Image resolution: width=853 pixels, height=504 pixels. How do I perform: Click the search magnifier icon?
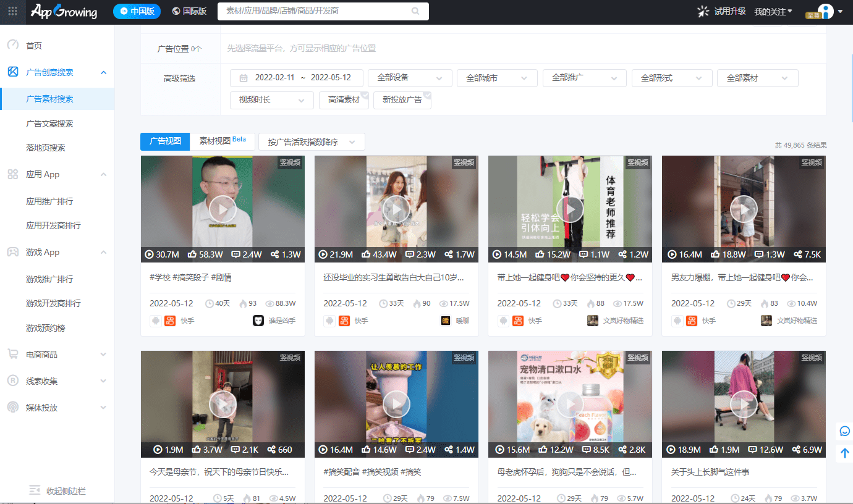415,11
